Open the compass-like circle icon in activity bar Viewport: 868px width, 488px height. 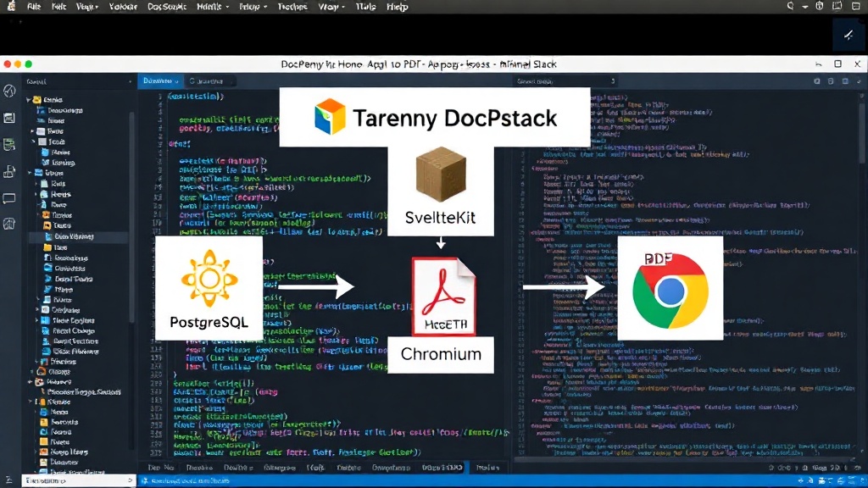(9, 91)
